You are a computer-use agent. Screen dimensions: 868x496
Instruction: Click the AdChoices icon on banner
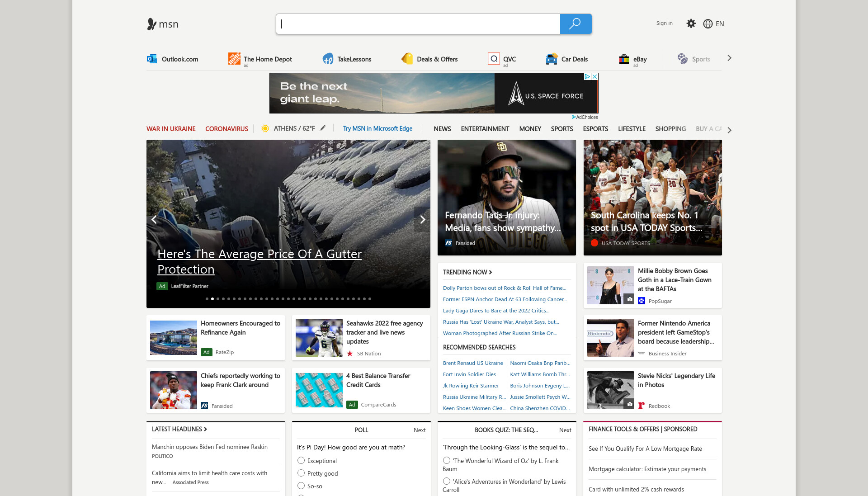pos(587,77)
